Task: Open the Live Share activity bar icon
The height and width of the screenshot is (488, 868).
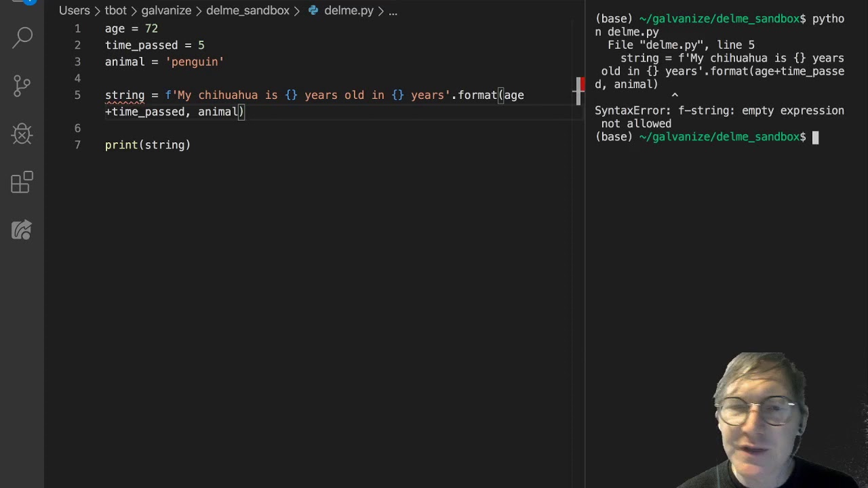Action: 22,230
